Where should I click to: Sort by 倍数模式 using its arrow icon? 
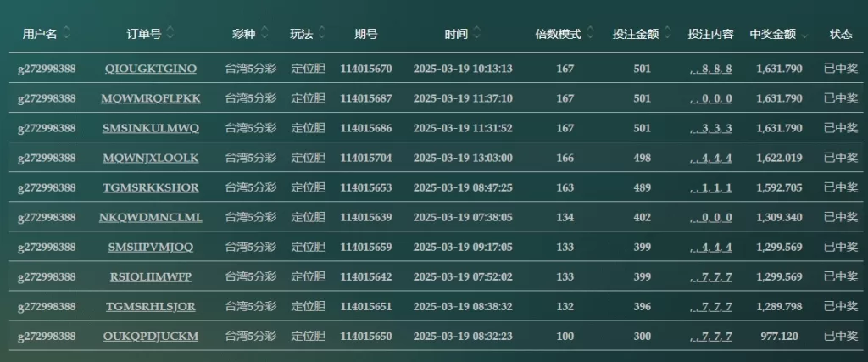click(x=590, y=33)
